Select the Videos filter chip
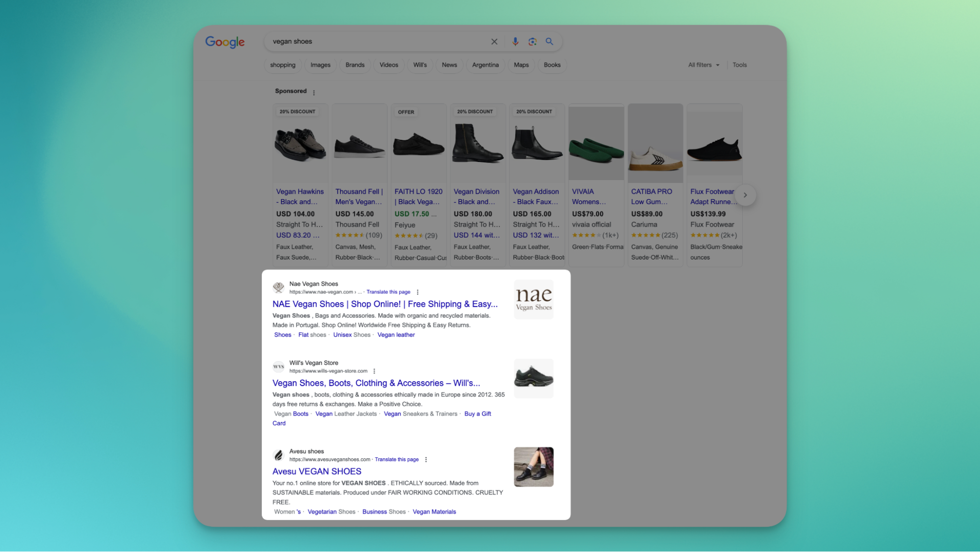The image size is (980, 552). (x=389, y=65)
